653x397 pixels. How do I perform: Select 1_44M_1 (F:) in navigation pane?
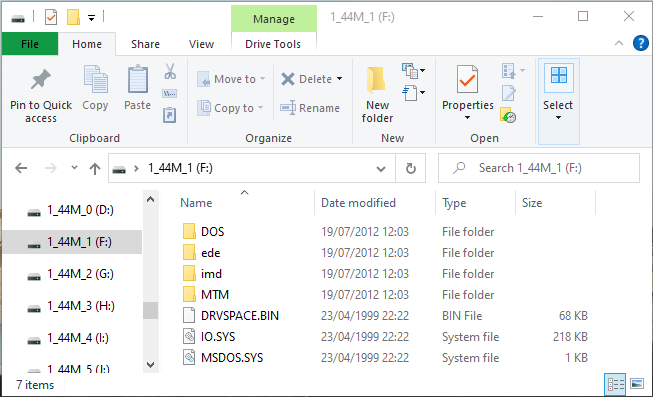(72, 242)
